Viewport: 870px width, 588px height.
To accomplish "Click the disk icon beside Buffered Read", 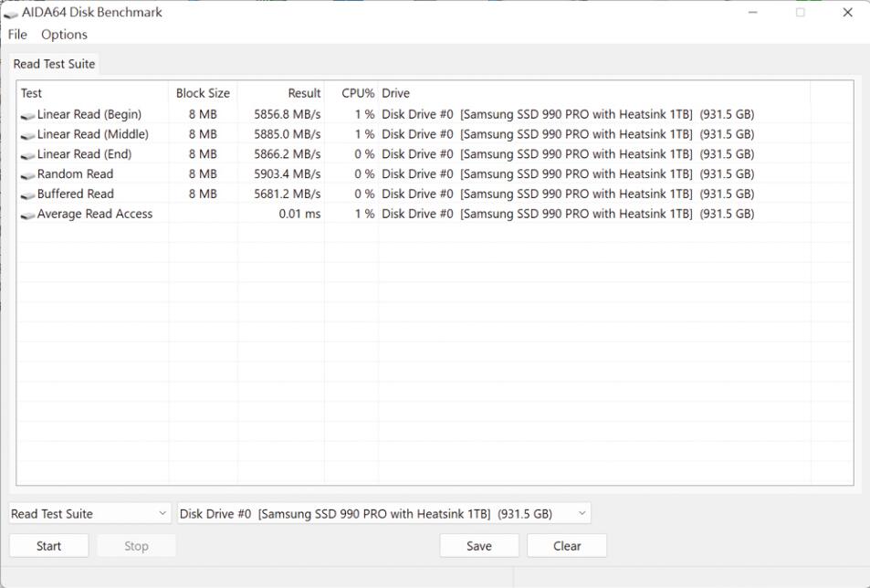I will point(27,195).
